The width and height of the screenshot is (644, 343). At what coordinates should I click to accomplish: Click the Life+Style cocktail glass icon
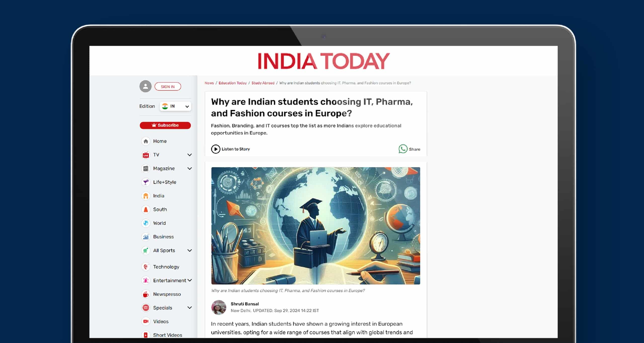[x=146, y=182]
